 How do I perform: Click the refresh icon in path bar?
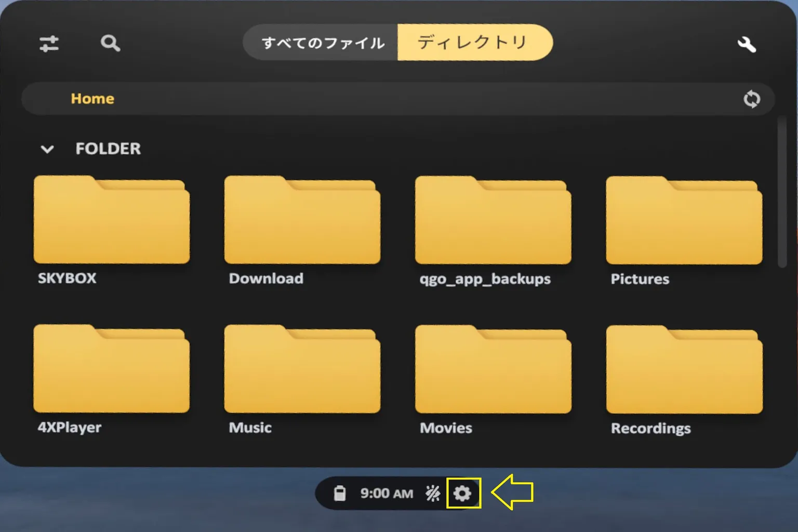[x=752, y=99]
